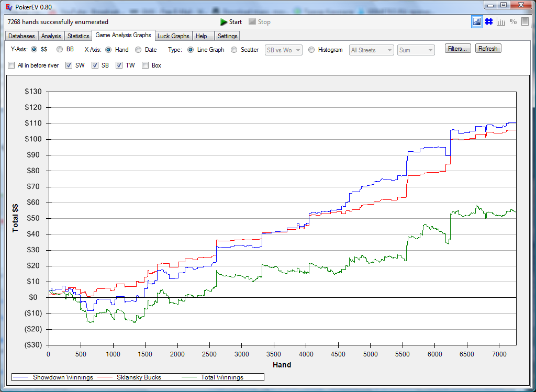Viewport: 536px width, 392px height.
Task: Click the bar chart histogram icon
Action: point(501,21)
